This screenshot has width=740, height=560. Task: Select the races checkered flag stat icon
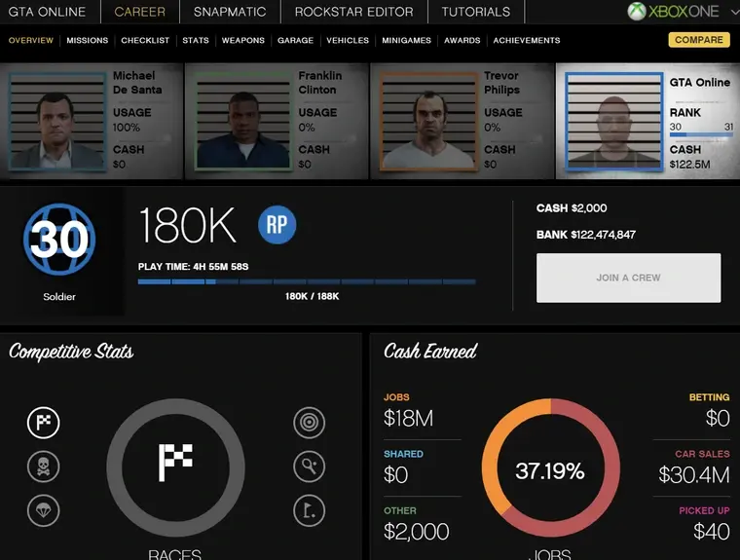coord(44,422)
